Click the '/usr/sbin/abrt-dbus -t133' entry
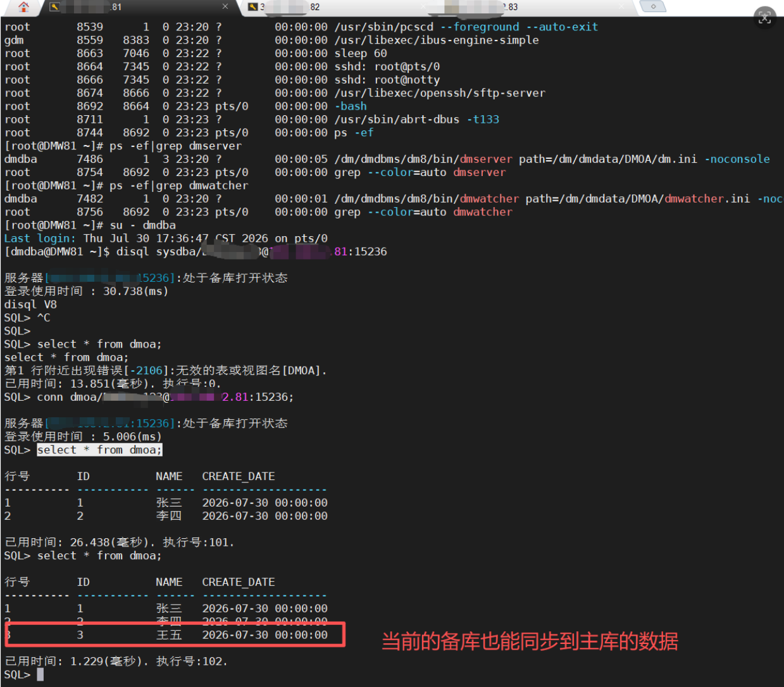This screenshot has height=687, width=784. pyautogui.click(x=417, y=120)
